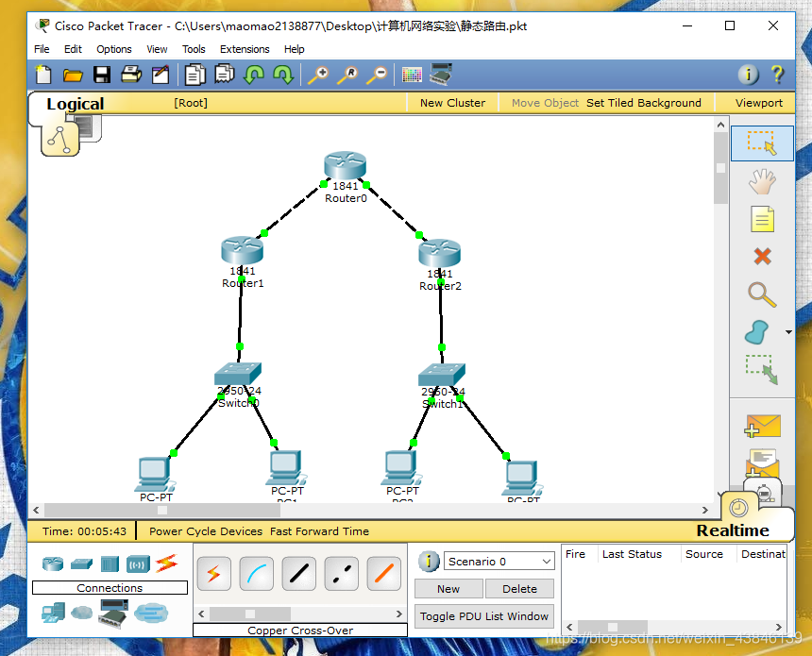Viewport: 812px width, 656px height.
Task: Select the Hubs device category icon
Action: tap(110, 563)
